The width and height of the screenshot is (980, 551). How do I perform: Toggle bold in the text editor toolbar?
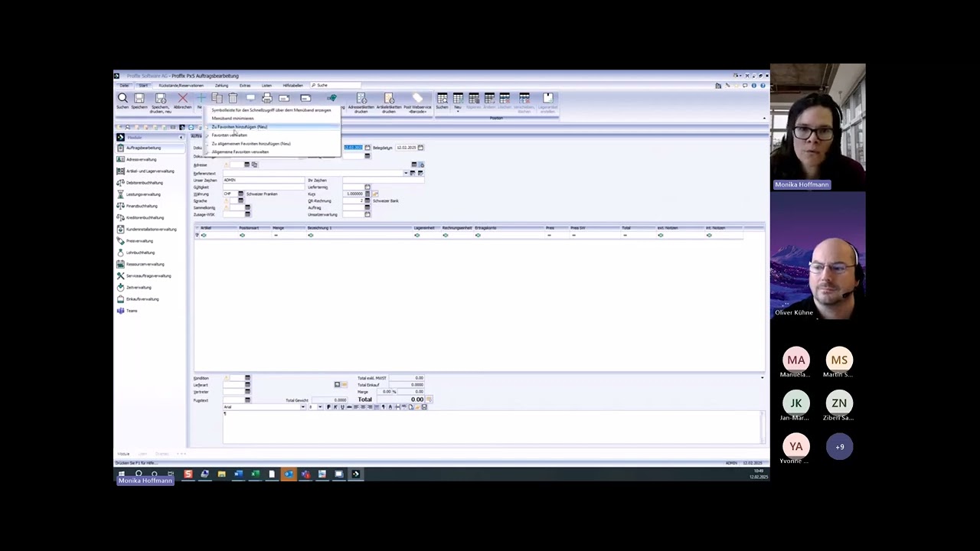(x=328, y=407)
